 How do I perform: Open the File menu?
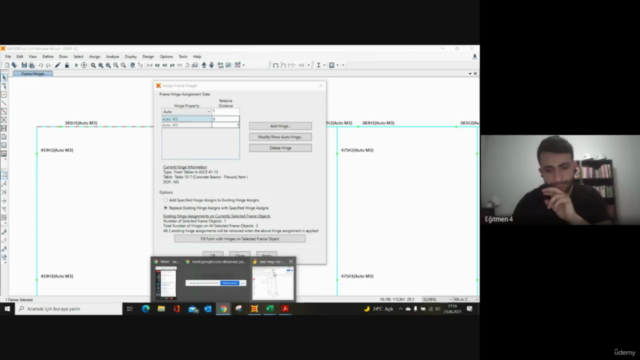tap(8, 57)
